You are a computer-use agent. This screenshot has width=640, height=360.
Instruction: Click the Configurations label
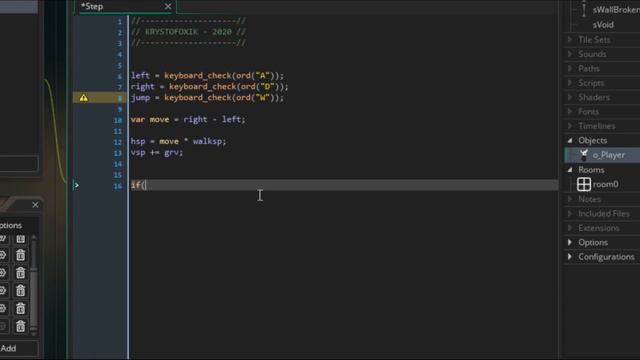[606, 257]
